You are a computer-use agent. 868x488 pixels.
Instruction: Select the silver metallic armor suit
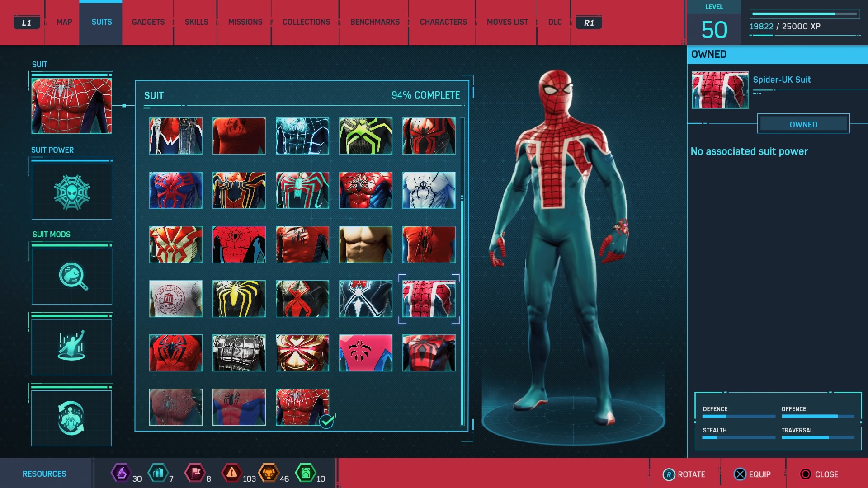click(239, 353)
